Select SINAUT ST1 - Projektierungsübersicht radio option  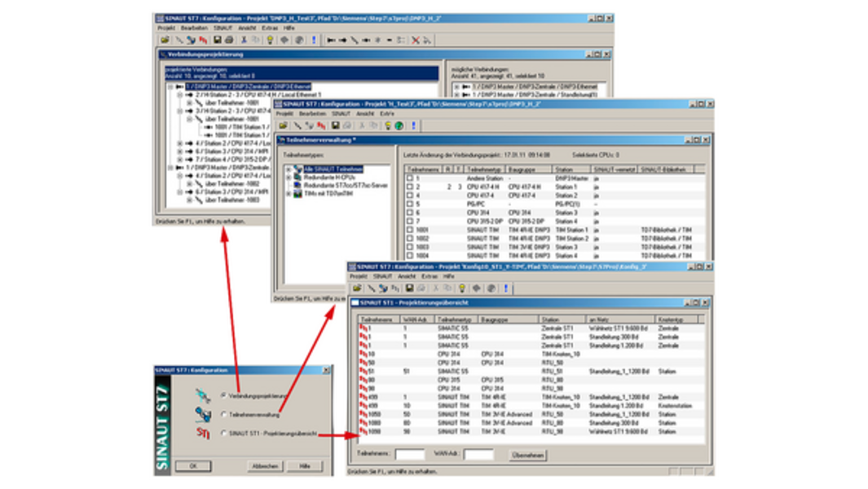223,433
